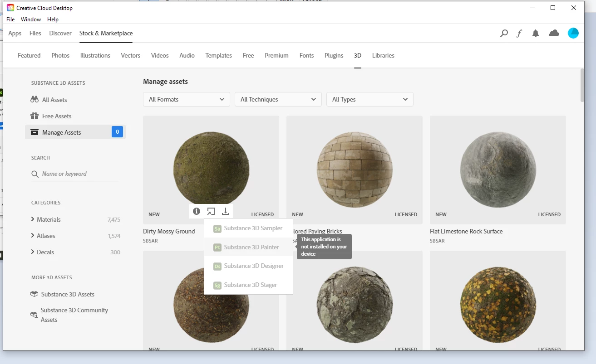Screen dimensions: 596x364
Task: Open the File menu
Action: (10, 19)
